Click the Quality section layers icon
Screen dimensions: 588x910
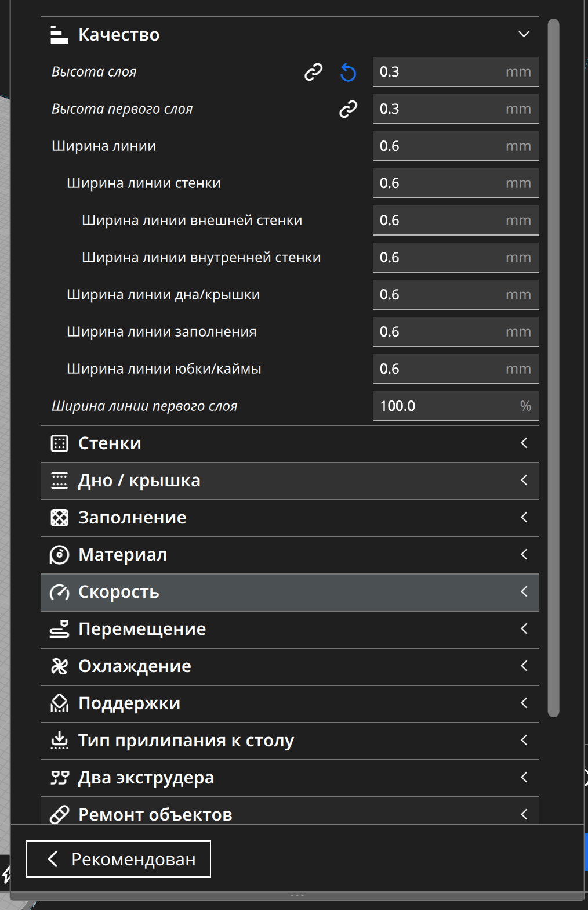pyautogui.click(x=59, y=35)
